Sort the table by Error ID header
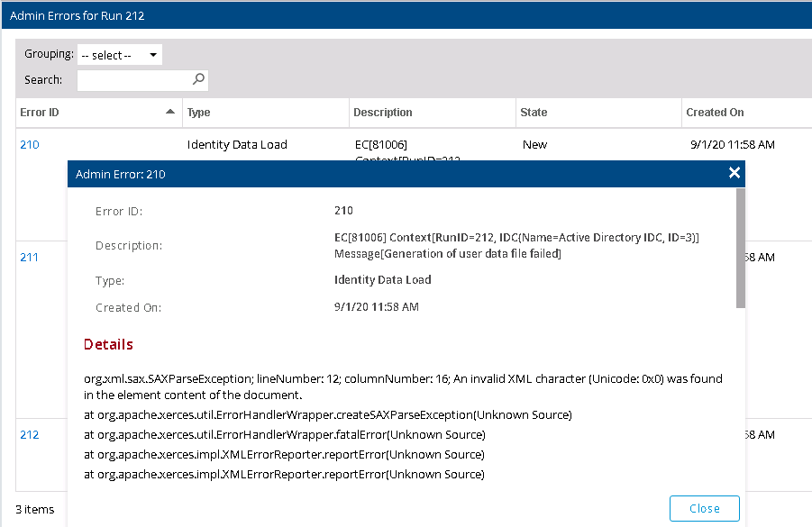Screen dimensions: 812x527 pyautogui.click(x=40, y=113)
